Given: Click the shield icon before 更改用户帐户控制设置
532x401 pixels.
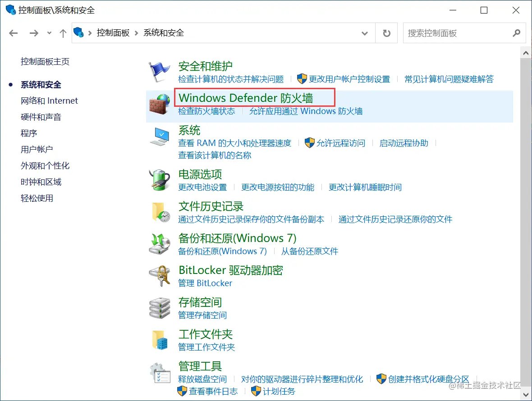Looking at the screenshot, I should click(302, 79).
